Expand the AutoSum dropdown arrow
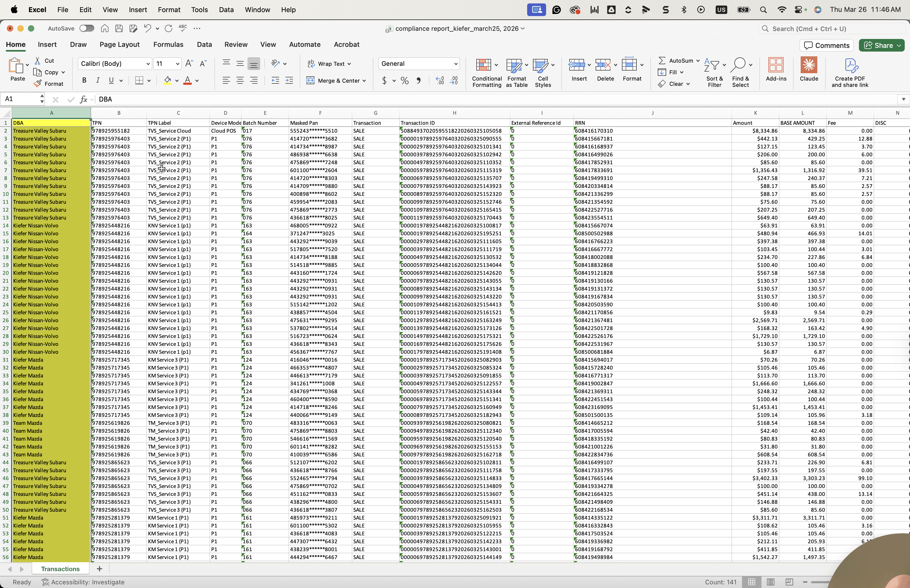The image size is (910, 588). click(698, 61)
